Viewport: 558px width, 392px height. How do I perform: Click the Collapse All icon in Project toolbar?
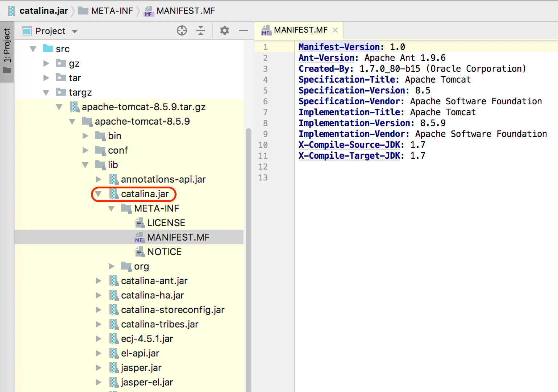201,30
